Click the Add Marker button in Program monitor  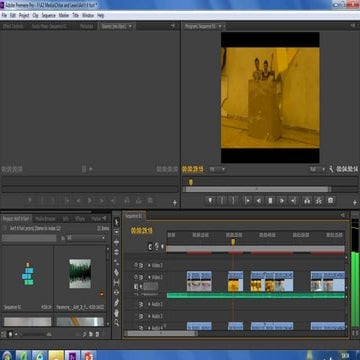[x=210, y=201]
